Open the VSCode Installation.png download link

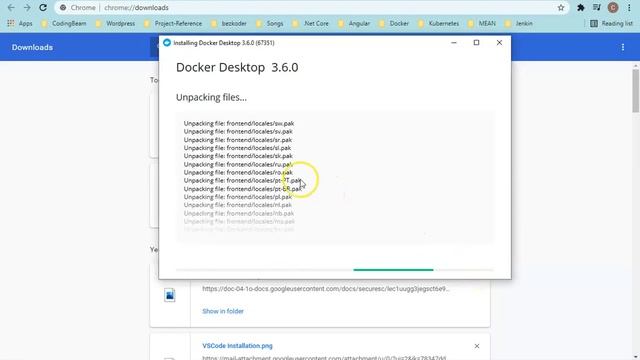click(238, 346)
